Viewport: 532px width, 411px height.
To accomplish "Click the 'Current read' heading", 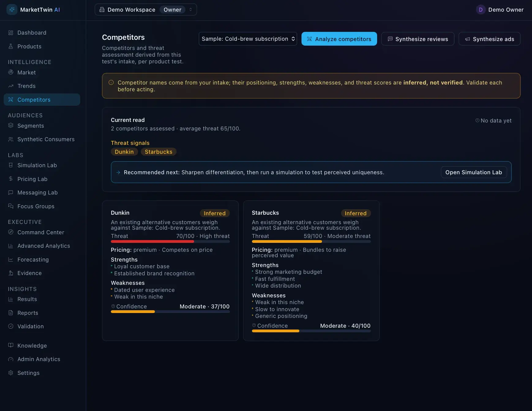I will coord(128,120).
